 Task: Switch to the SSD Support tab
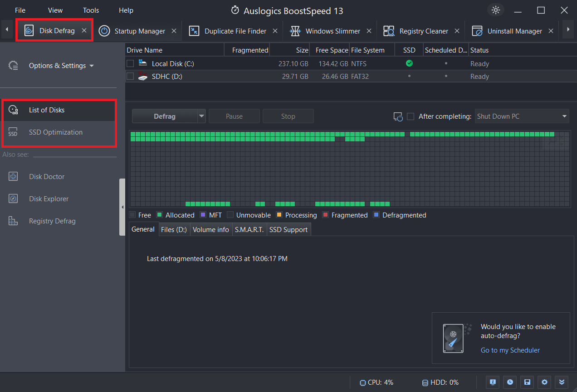pos(288,230)
